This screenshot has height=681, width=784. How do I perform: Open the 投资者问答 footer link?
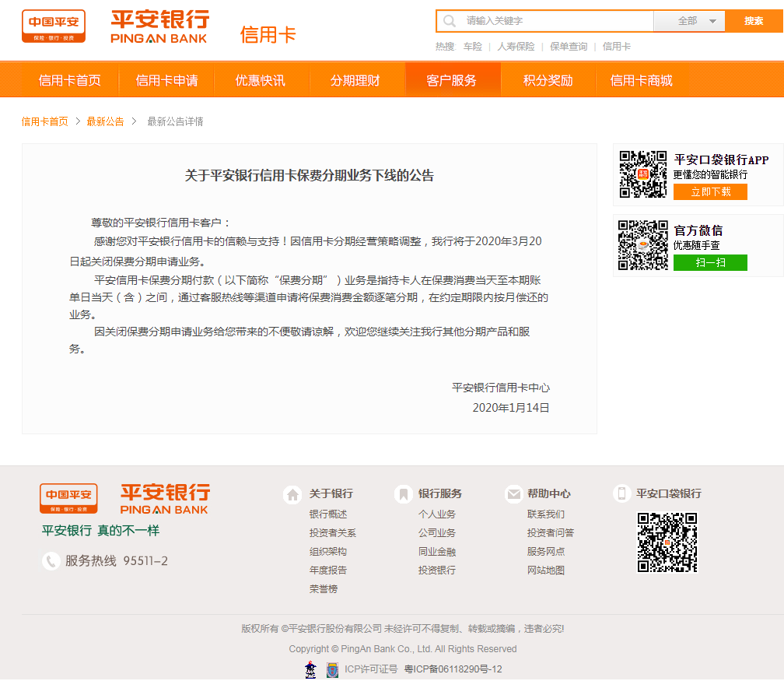coord(551,533)
